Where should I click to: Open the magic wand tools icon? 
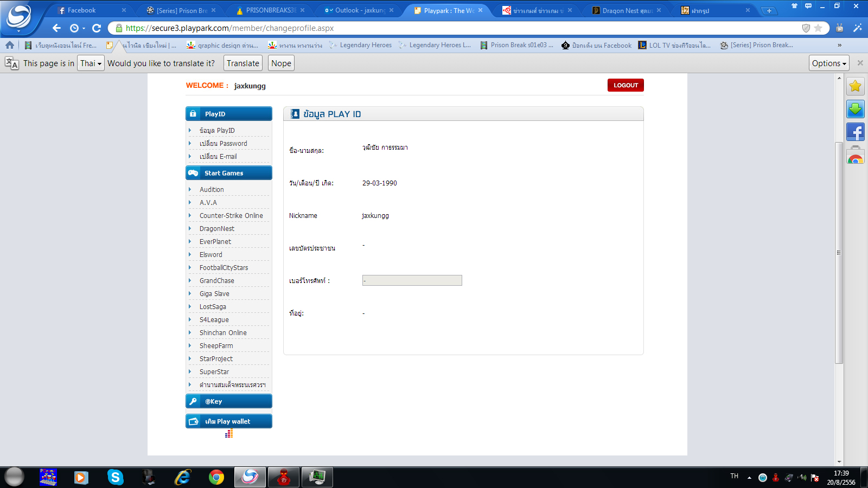(x=858, y=28)
